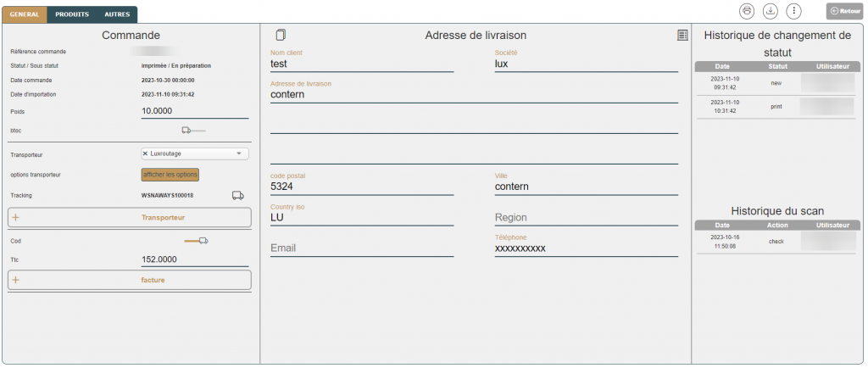The height and width of the screenshot is (368, 868).
Task: Click the download icon at top right
Action: pos(770,10)
